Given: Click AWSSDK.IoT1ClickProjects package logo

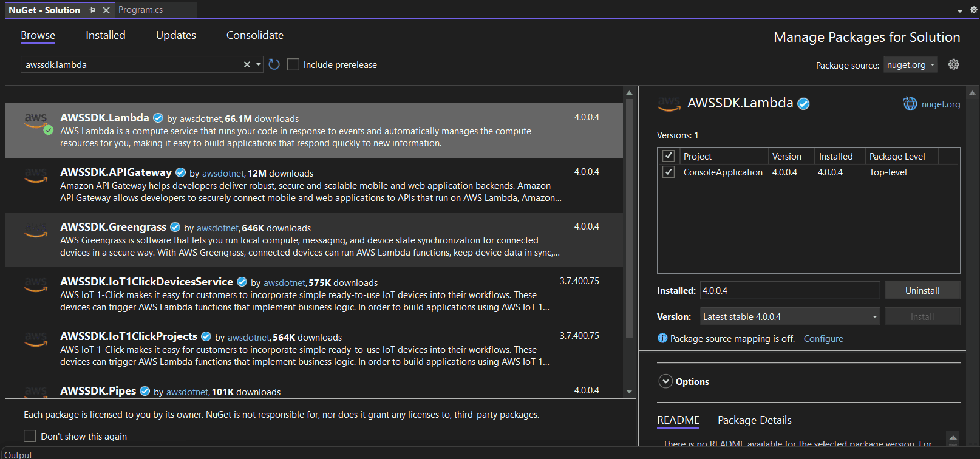Looking at the screenshot, I should coord(36,339).
